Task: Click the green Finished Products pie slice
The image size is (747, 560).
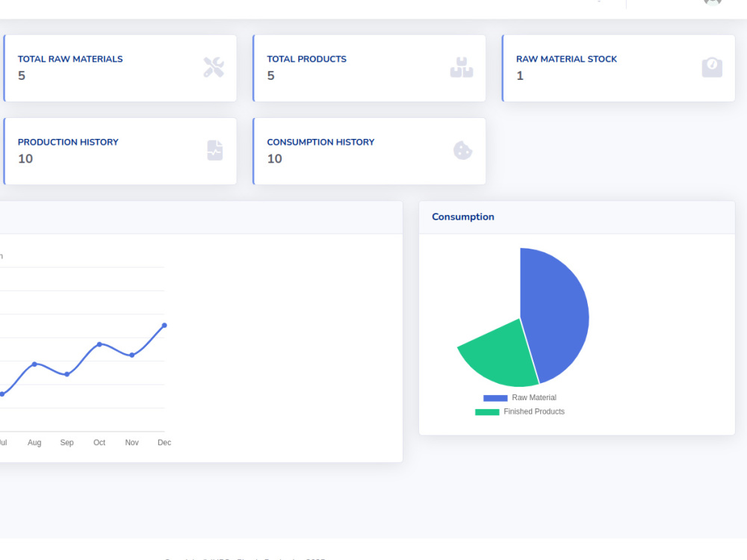Action: pos(503,357)
